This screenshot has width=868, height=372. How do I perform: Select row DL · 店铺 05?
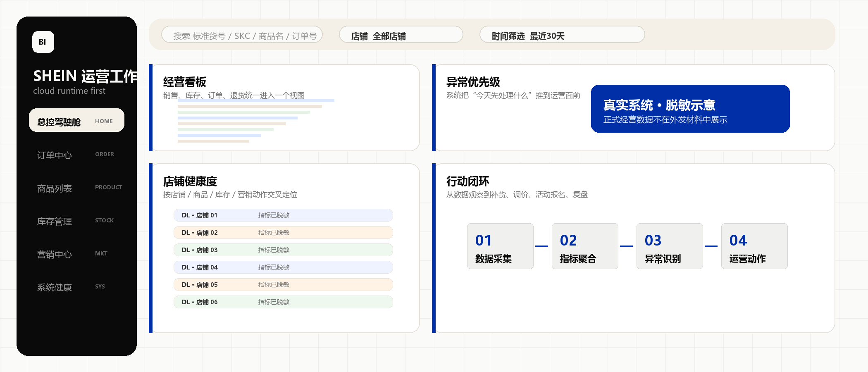(x=283, y=285)
